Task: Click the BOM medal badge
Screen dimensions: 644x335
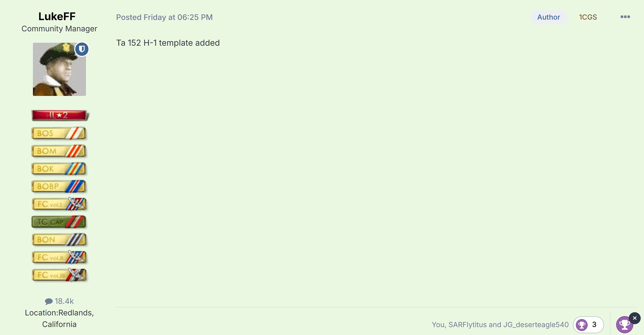Action: coord(59,151)
